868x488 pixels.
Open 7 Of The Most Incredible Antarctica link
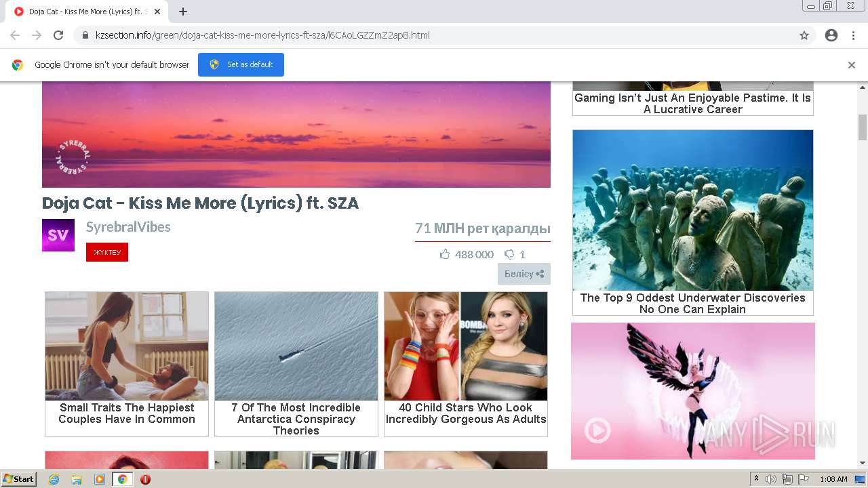click(x=296, y=419)
